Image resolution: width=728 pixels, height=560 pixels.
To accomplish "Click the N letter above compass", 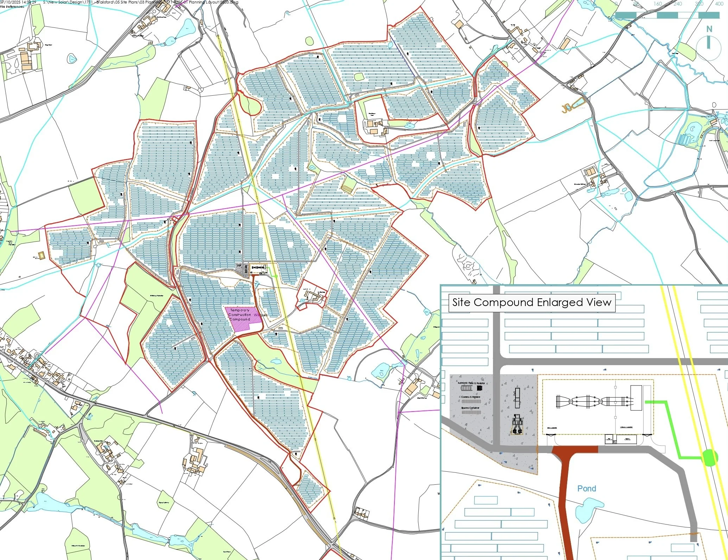I will tap(709, 29).
